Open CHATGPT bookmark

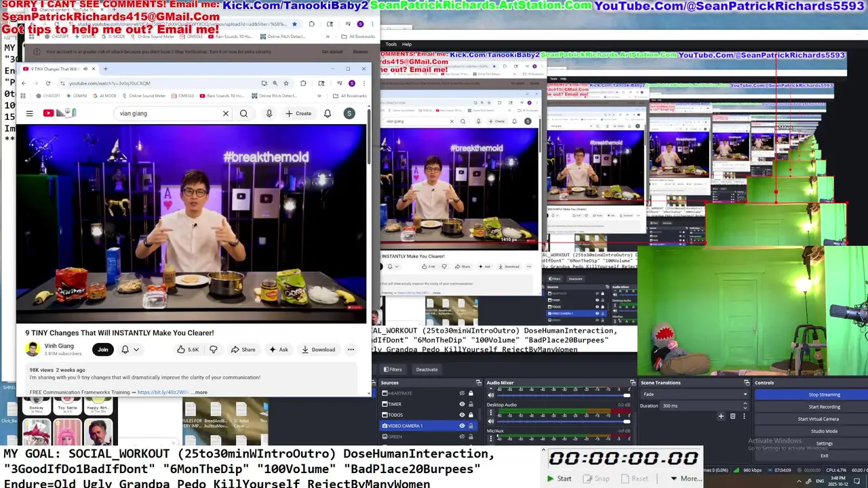point(47,96)
